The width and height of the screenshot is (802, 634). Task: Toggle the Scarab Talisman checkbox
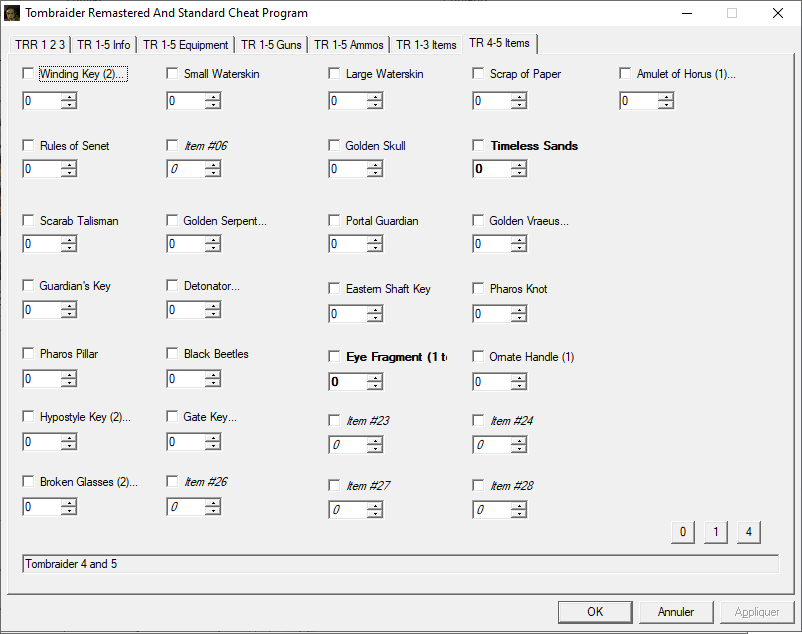point(28,220)
